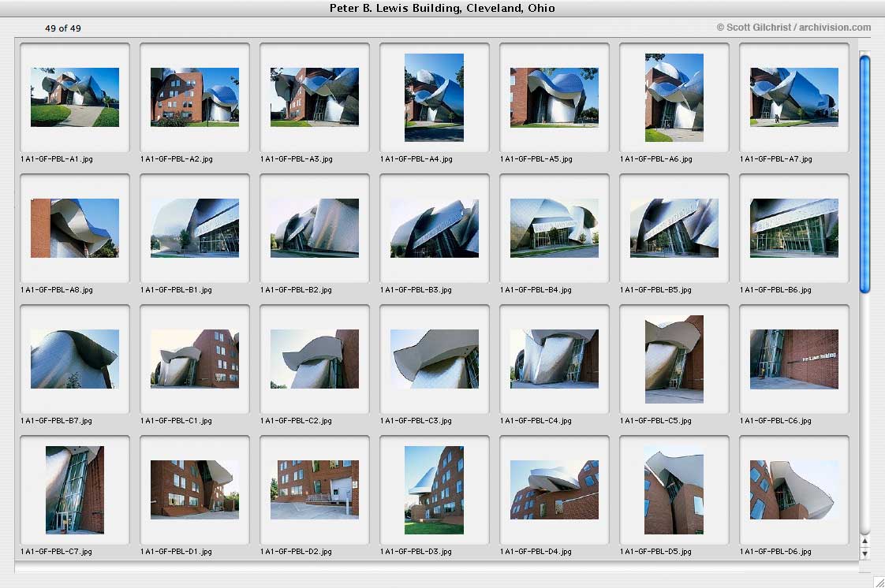Open thumbnail 1A1-GF-PBL-A4.jpg
The image size is (885, 588).
[434, 98]
